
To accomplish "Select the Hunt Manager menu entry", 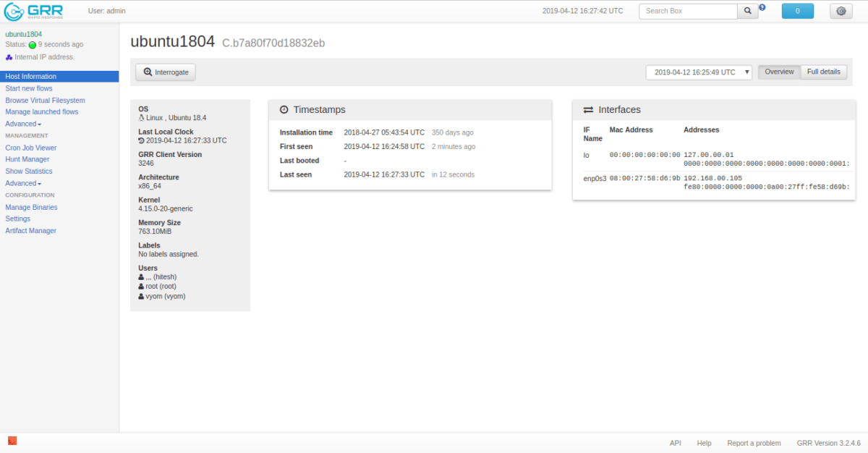I will tap(27, 159).
